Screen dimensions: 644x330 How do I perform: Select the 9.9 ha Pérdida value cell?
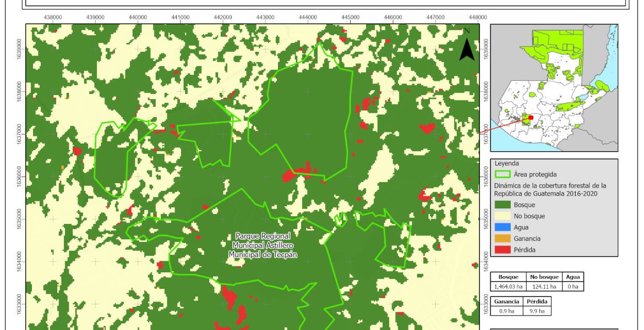click(536, 311)
